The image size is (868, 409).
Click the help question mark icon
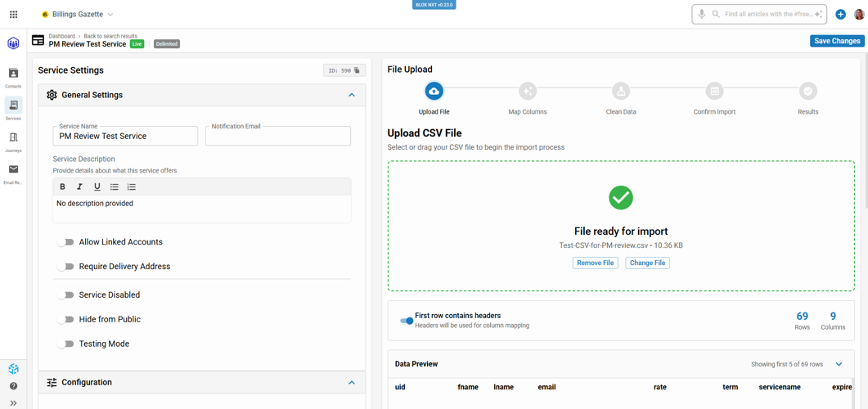point(13,386)
